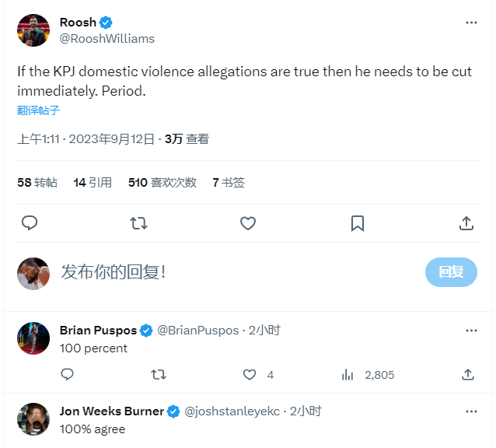The image size is (496, 448).
Task: Retweet Brian Puspos's reply
Action: (158, 375)
